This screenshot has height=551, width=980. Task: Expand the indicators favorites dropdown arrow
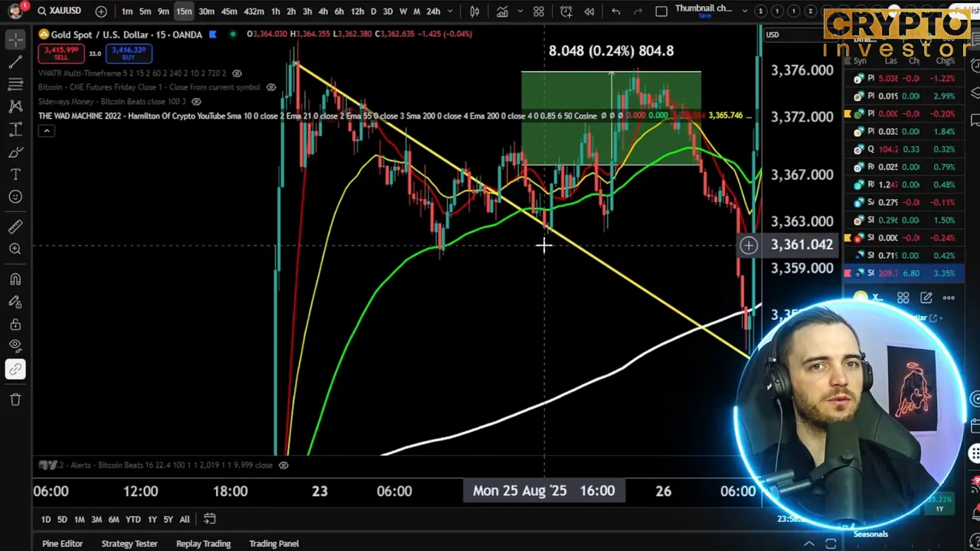coord(521,11)
